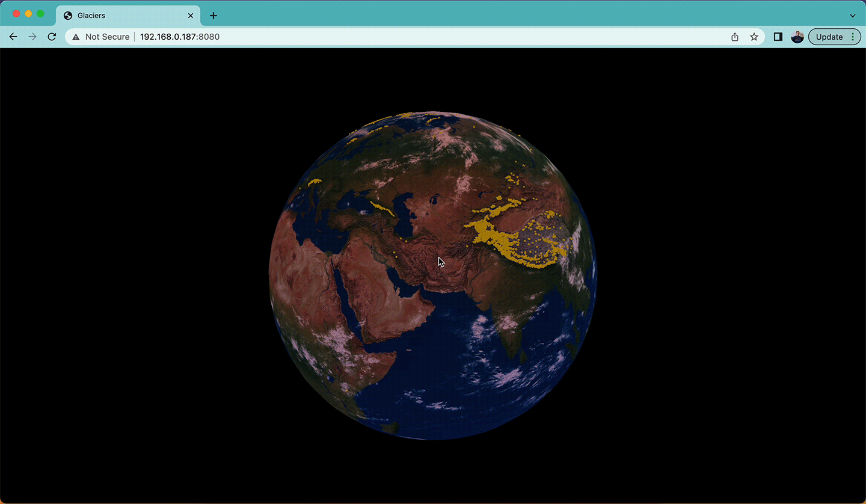Click the yellow minimize window button
The image size is (866, 504).
28,14
